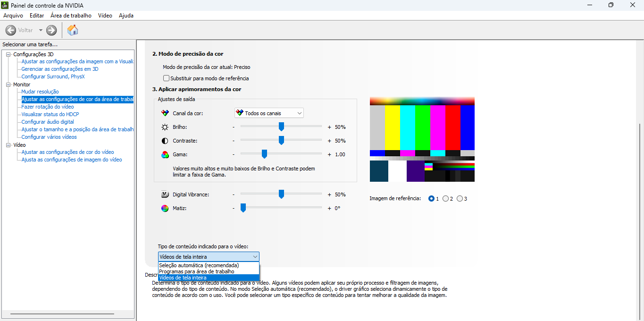Open the Home icon in toolbar

(x=73, y=30)
